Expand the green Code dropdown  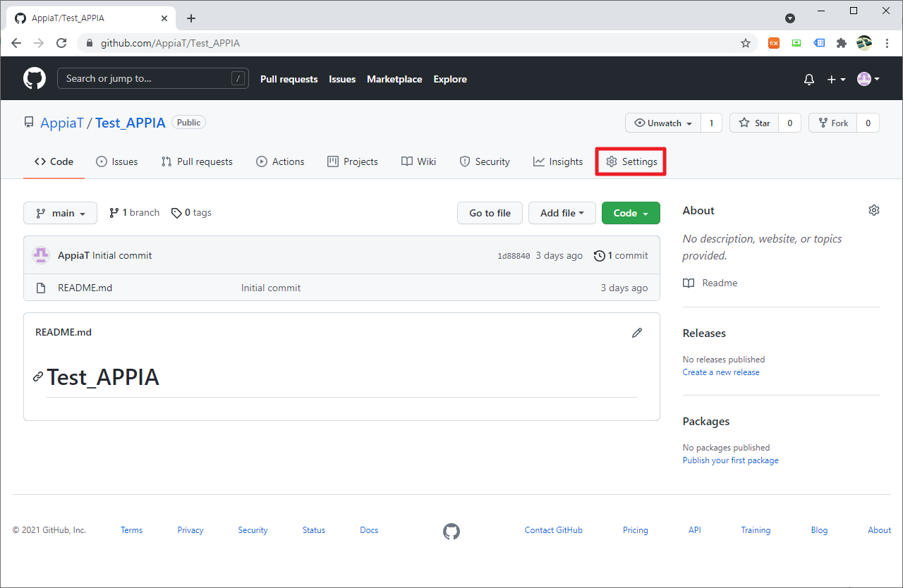pos(631,213)
